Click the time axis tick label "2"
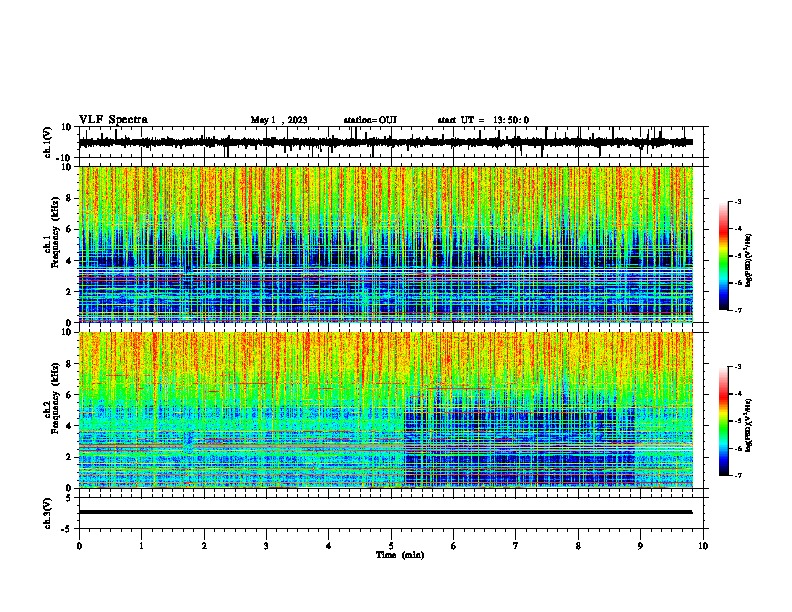The width and height of the screenshot is (792, 612). [x=204, y=546]
